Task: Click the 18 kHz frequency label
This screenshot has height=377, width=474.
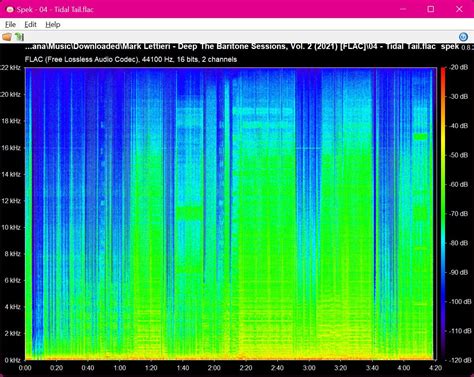Action: tap(11, 121)
